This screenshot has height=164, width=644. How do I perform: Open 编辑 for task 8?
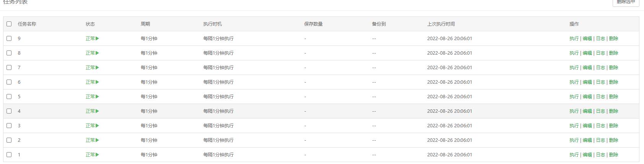(587, 53)
